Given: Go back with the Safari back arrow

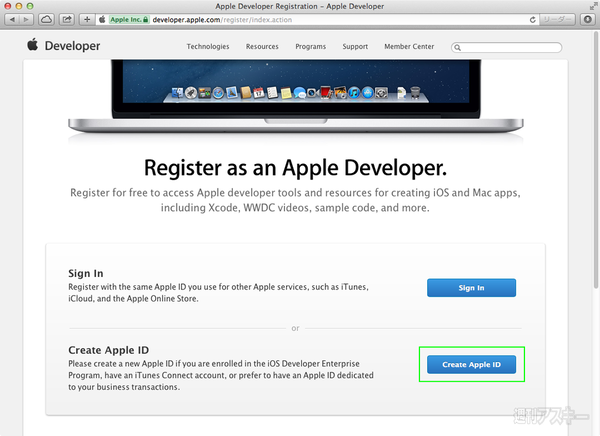Looking at the screenshot, I should coord(12,19).
